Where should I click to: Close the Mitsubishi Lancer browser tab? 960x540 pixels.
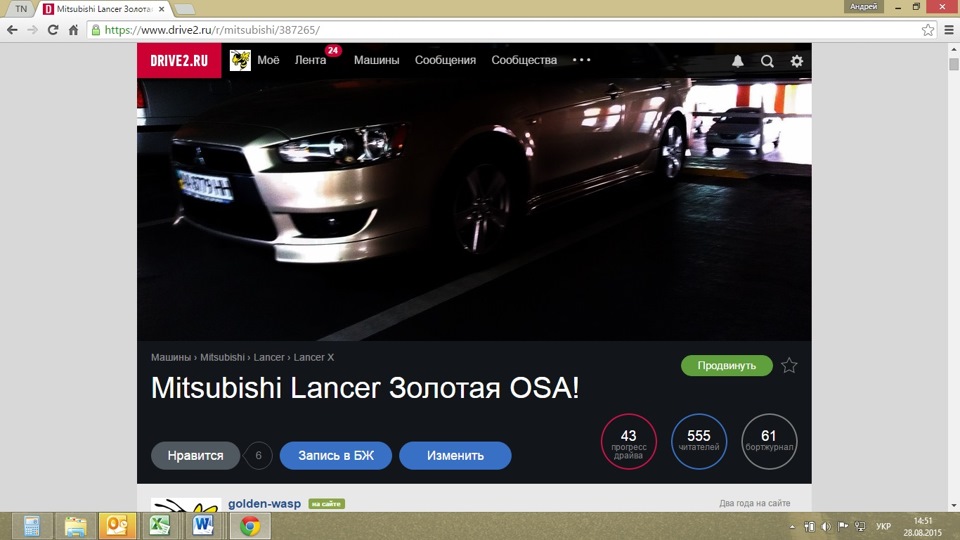[162, 9]
